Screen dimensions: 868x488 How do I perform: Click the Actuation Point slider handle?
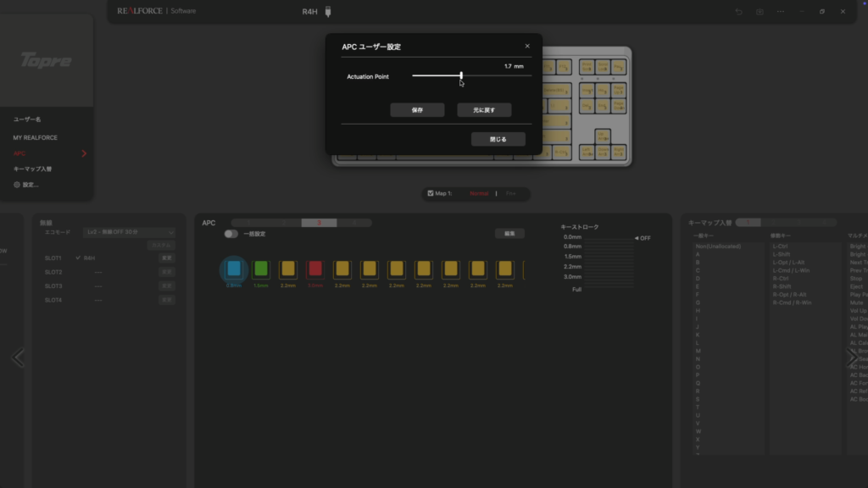[x=461, y=75]
